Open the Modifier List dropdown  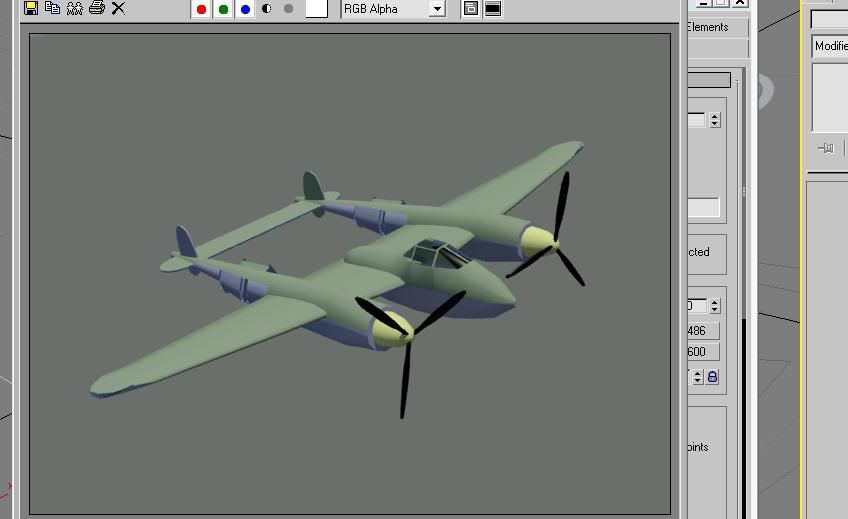click(x=830, y=46)
